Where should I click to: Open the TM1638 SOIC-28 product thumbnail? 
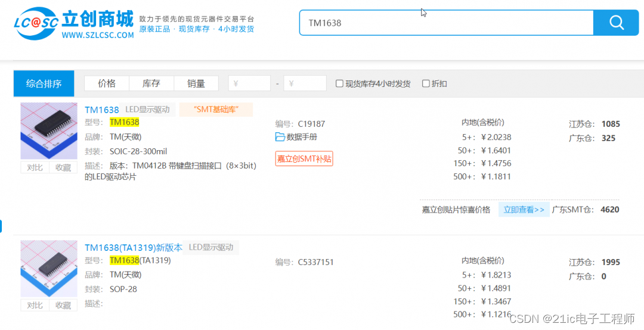pos(49,131)
